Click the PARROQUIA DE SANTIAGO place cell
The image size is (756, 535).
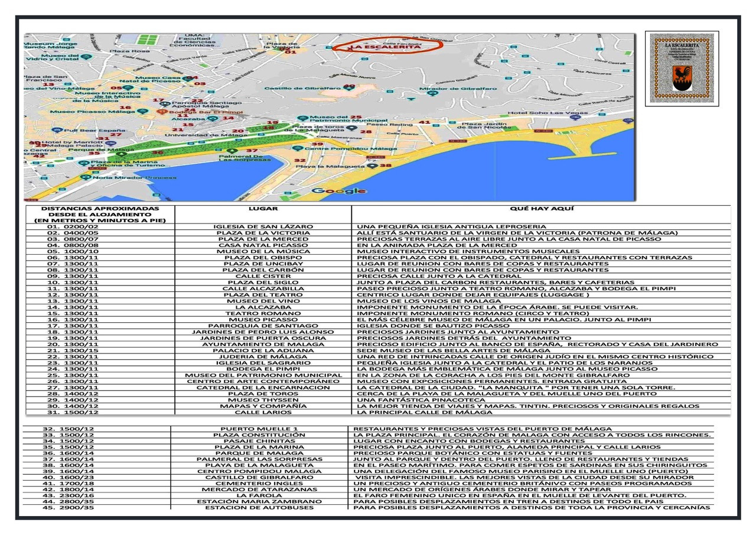(263, 326)
